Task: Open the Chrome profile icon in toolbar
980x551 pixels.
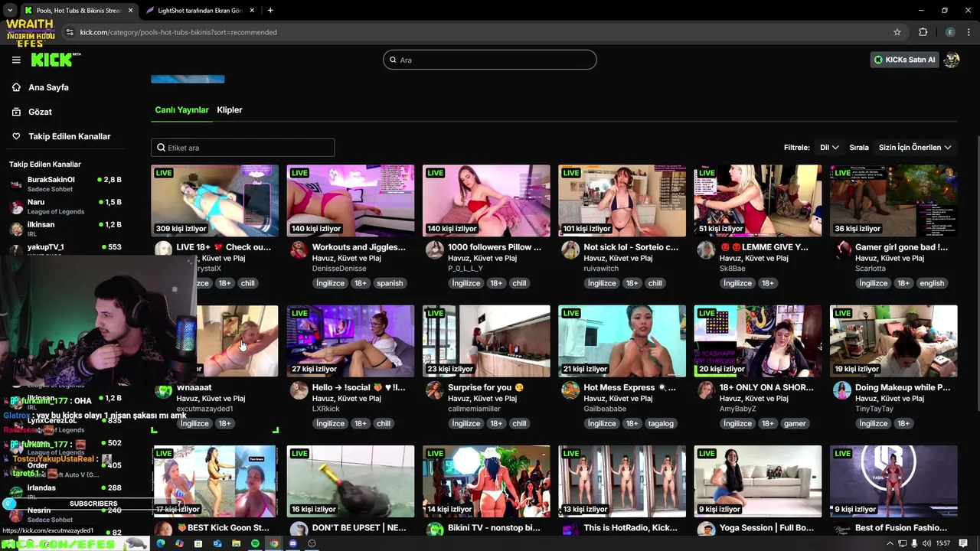Action: click(950, 32)
